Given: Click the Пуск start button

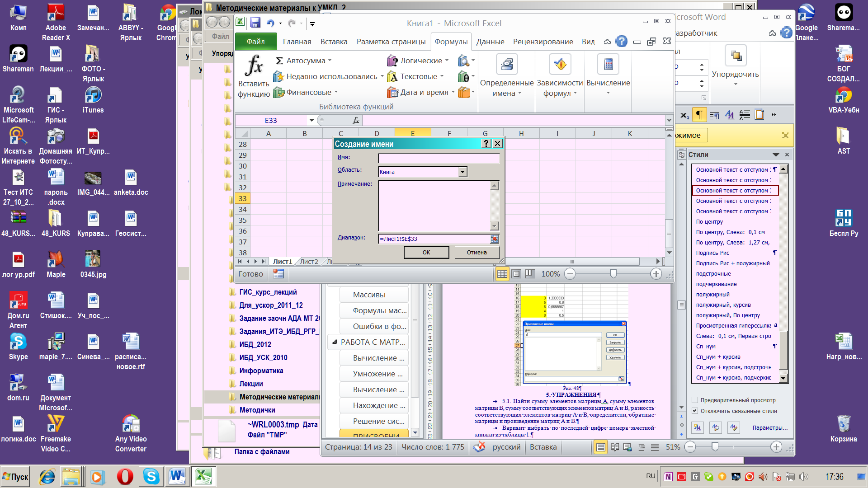Looking at the screenshot, I should pos(15,477).
